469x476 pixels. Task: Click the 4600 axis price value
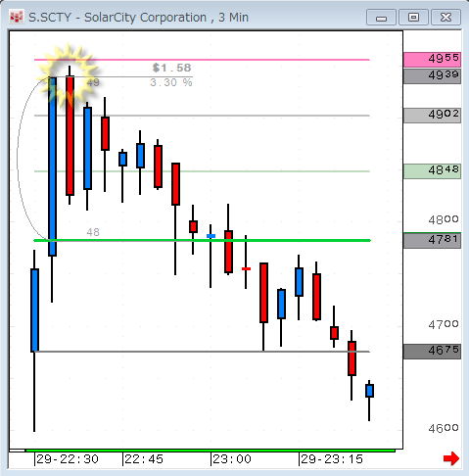444,428
